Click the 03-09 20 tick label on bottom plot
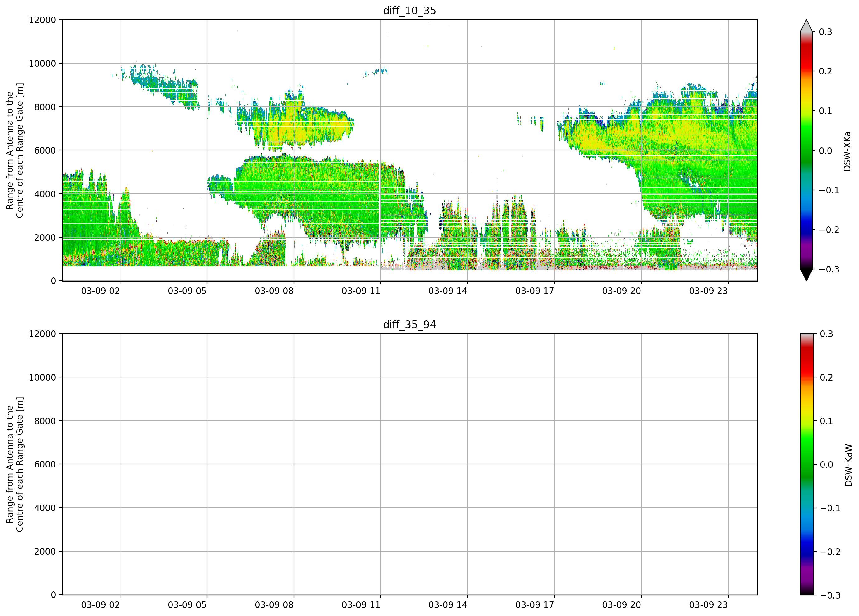Screen dimensions: 859x616 point(621,605)
